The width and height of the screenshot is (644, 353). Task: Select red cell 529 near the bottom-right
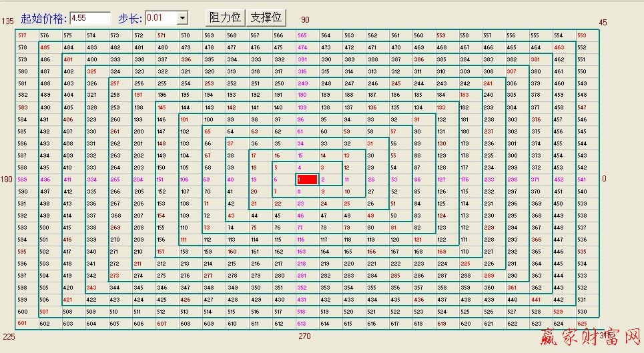(x=559, y=312)
